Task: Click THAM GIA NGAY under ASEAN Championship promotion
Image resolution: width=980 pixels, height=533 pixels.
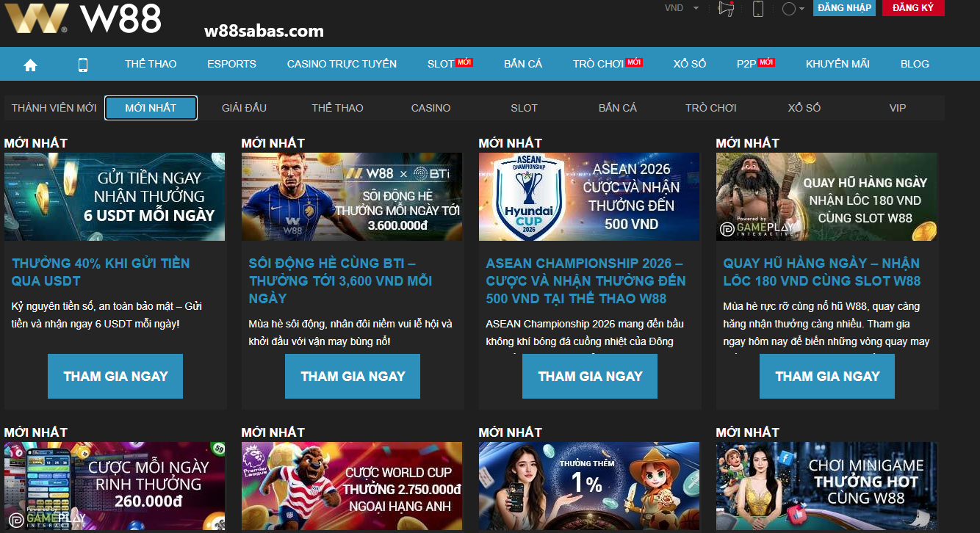Action: point(590,377)
